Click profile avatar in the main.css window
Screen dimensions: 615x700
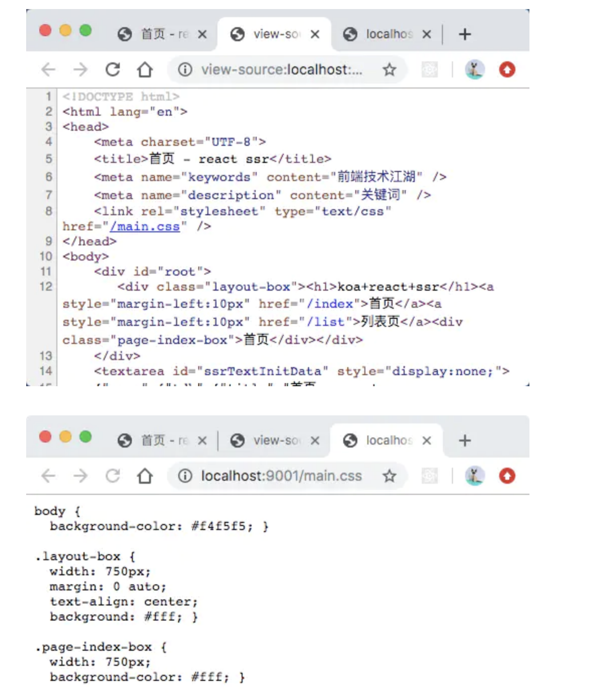475,476
